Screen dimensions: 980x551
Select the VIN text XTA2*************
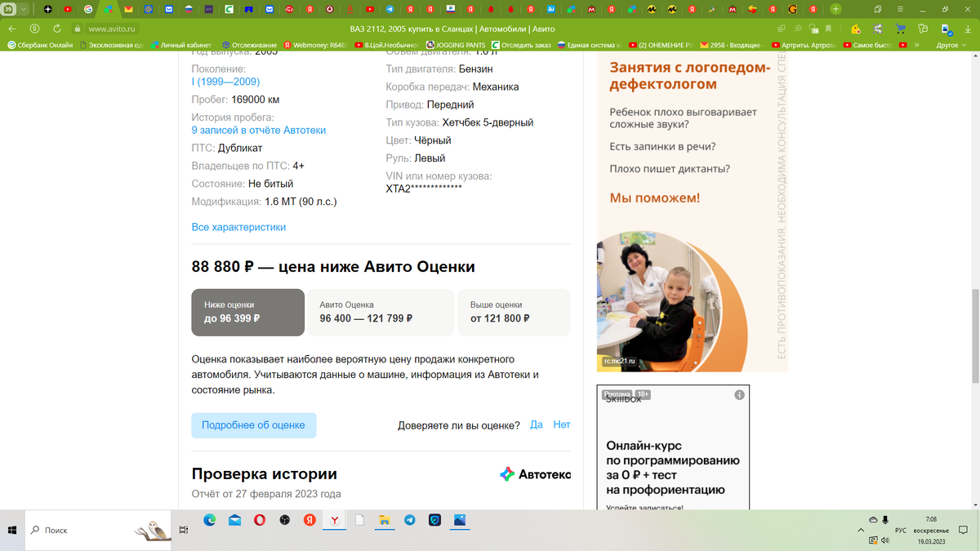[424, 189]
